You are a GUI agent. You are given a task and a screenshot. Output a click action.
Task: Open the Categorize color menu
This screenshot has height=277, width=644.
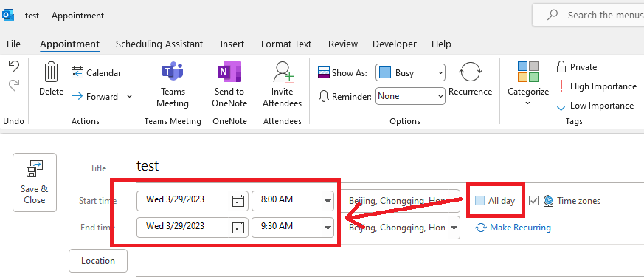click(528, 84)
